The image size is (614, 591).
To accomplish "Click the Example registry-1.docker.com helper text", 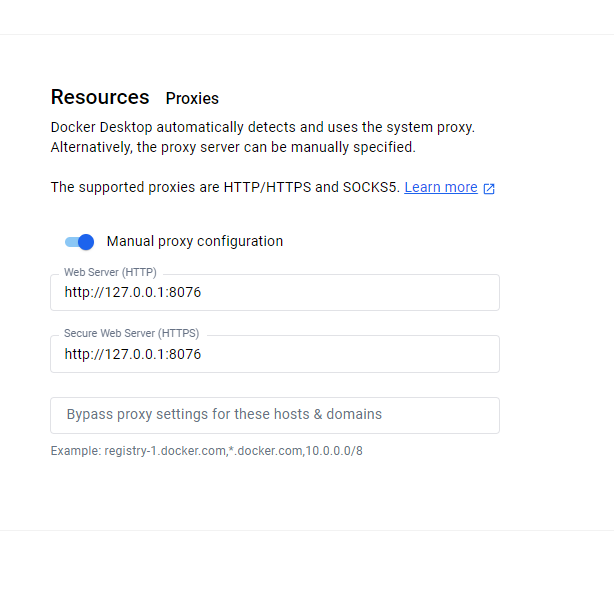I will click(206, 451).
